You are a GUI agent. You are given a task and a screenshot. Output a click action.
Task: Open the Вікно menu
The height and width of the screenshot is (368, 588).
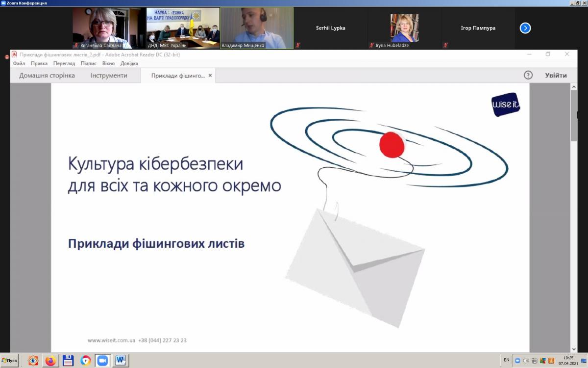(108, 63)
